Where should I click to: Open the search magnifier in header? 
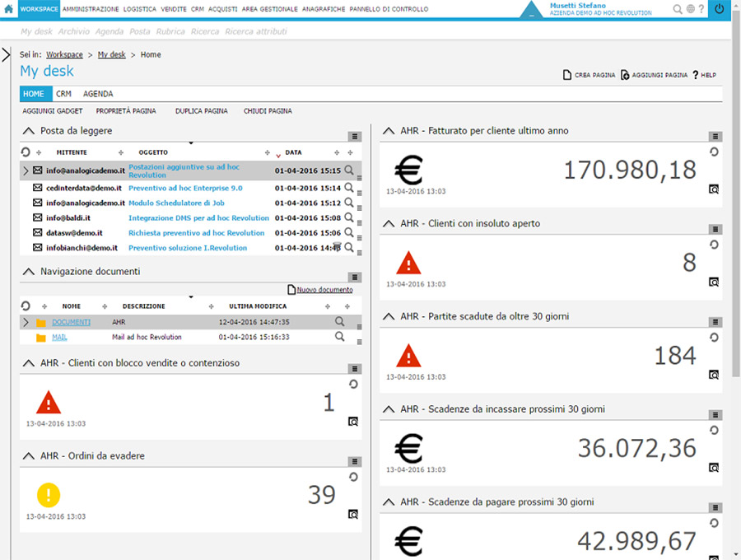[677, 9]
